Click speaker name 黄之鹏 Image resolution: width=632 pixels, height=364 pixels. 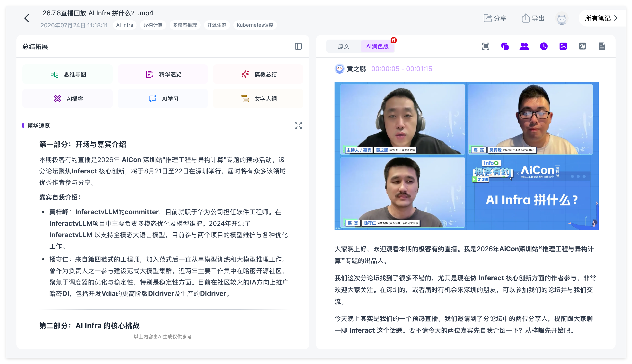point(356,69)
